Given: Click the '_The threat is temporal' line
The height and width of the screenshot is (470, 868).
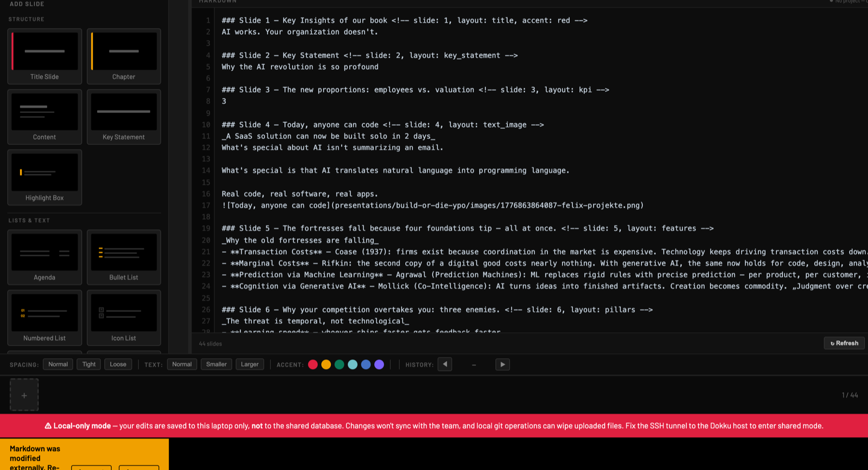Looking at the screenshot, I should [x=315, y=321].
